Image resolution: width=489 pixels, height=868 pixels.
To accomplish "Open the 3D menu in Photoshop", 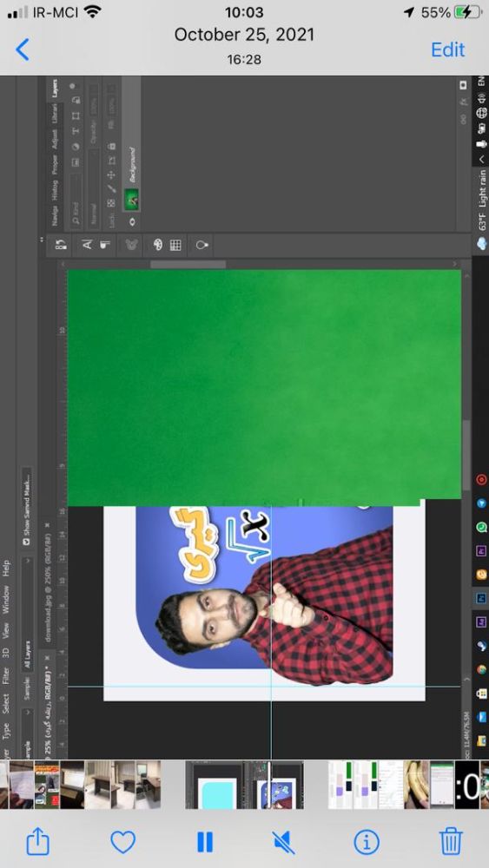I will point(6,653).
